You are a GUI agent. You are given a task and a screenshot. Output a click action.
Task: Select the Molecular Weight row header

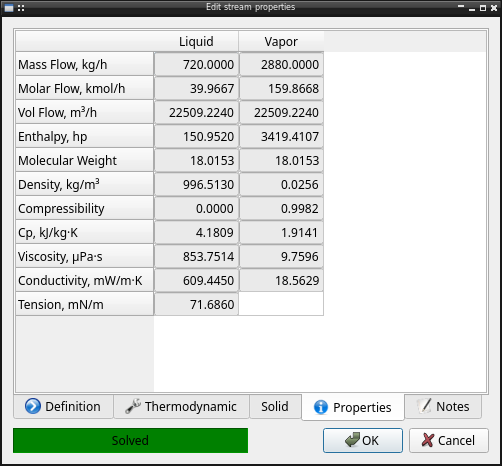pos(85,160)
